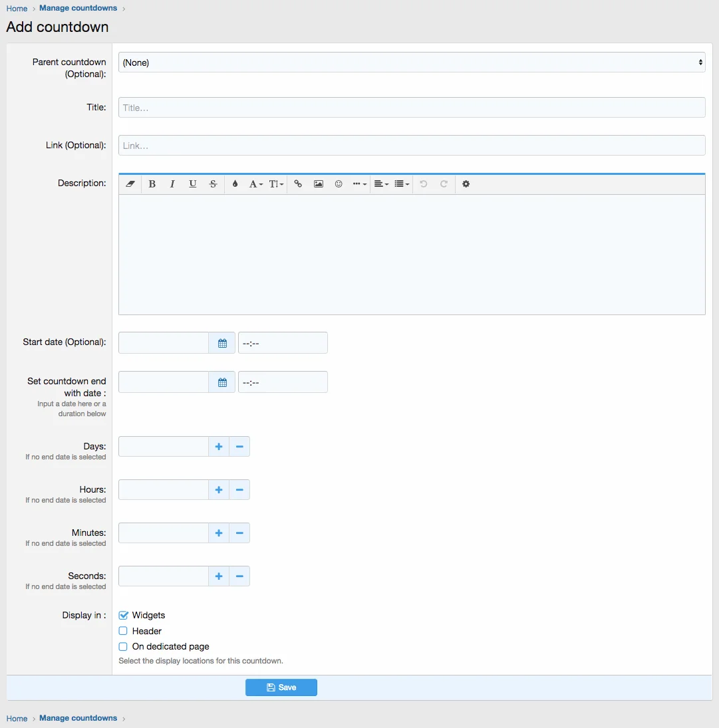Image resolution: width=719 pixels, height=728 pixels.
Task: Increase the Days value with plus
Action: point(219,447)
